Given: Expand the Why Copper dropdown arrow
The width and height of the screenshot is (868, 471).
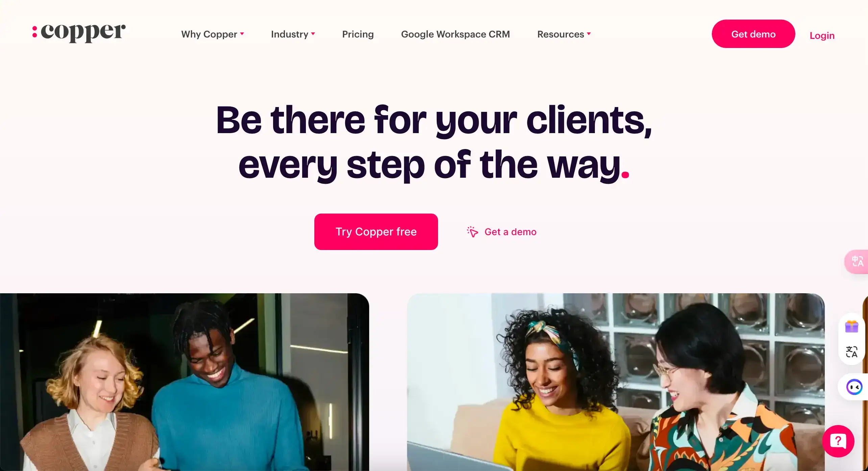Looking at the screenshot, I should pyautogui.click(x=242, y=34).
